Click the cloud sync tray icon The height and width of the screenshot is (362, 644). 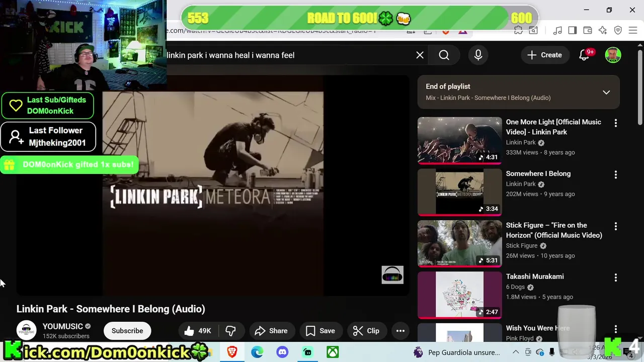pyautogui.click(x=540, y=352)
